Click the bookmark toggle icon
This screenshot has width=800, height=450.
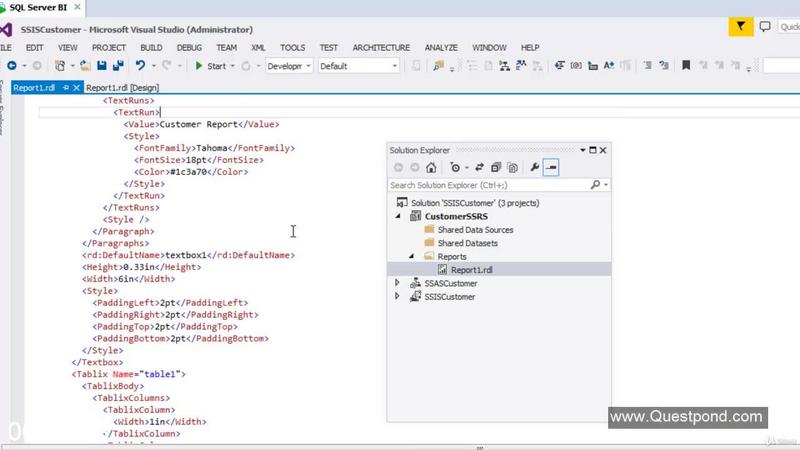686,65
